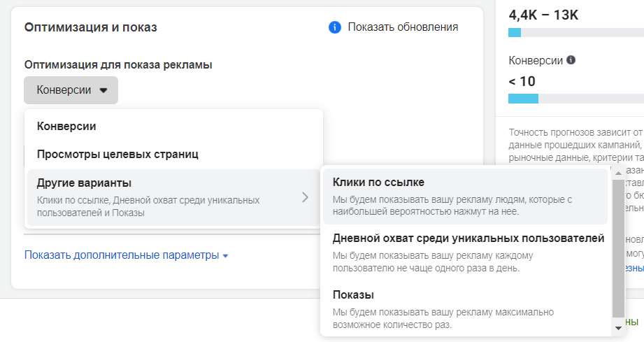Click the blue info icon beside Показать обновления
The height and width of the screenshot is (342, 644).
pos(334,27)
